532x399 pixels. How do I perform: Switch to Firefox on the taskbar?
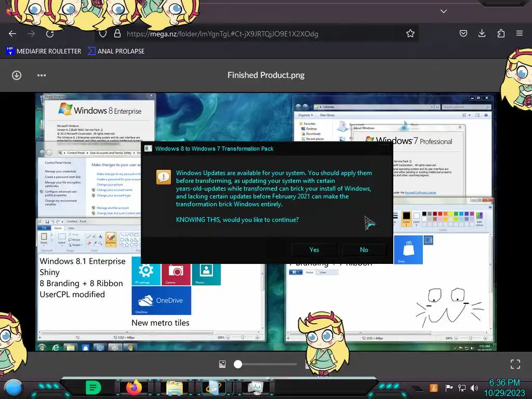pos(134,387)
